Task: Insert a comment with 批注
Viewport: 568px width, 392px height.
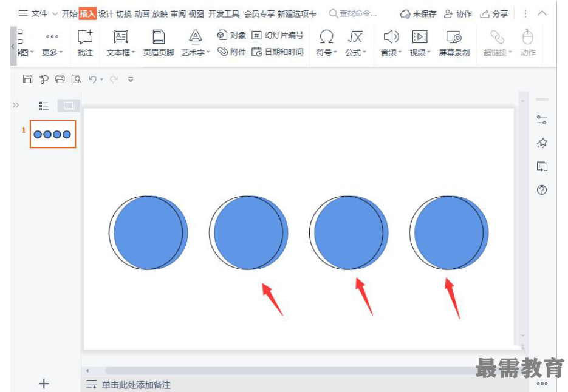Action: (x=85, y=44)
